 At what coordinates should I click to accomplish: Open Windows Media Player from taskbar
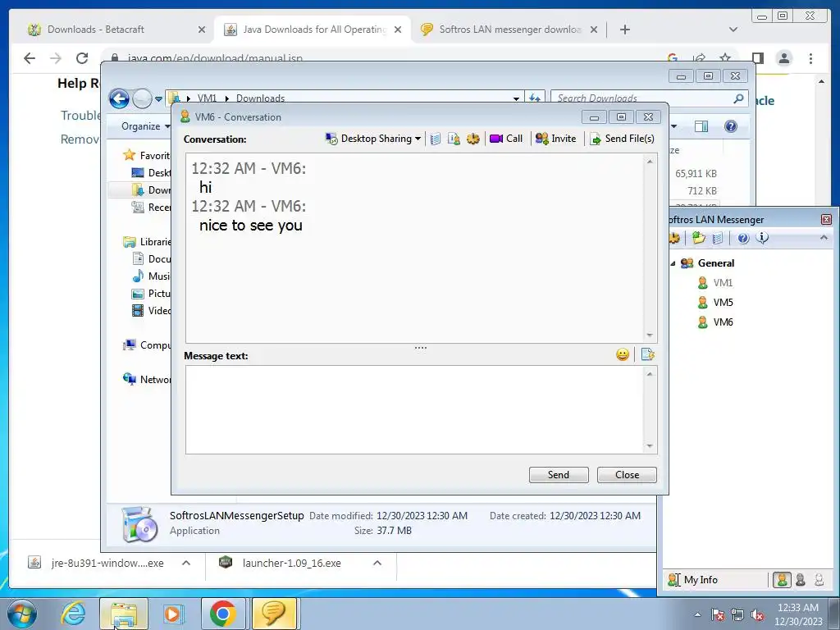pyautogui.click(x=172, y=614)
